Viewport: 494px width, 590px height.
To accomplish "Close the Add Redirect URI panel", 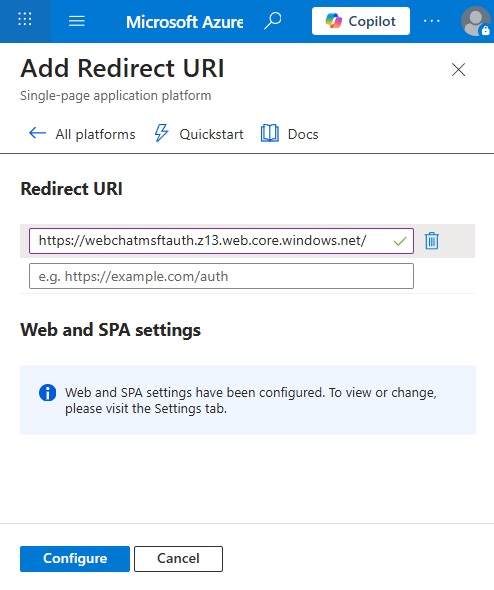I will [458, 70].
